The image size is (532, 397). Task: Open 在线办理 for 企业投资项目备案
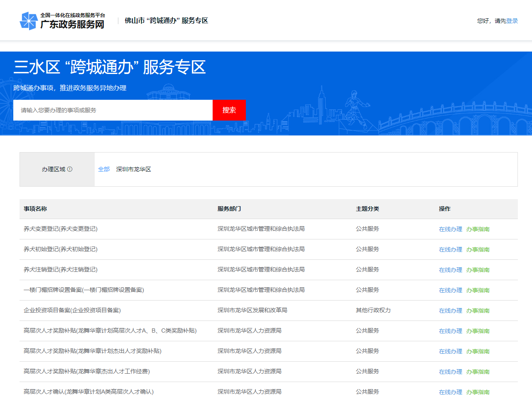tap(450, 311)
